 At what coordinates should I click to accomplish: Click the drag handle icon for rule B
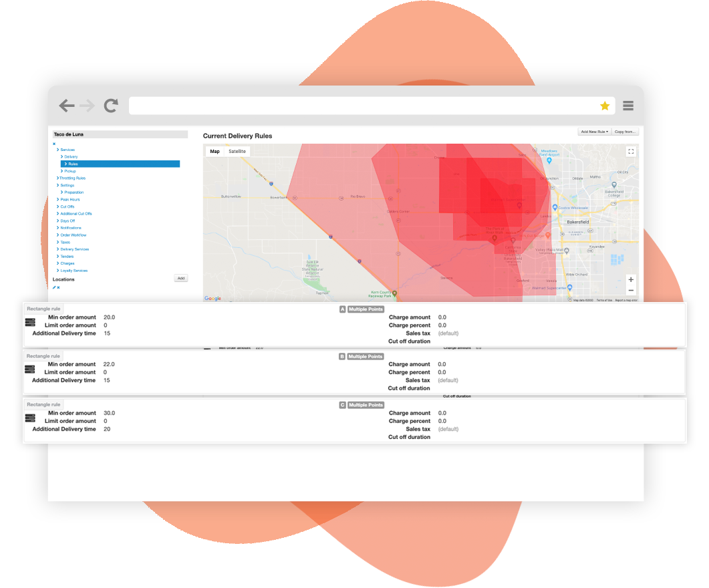[30, 370]
